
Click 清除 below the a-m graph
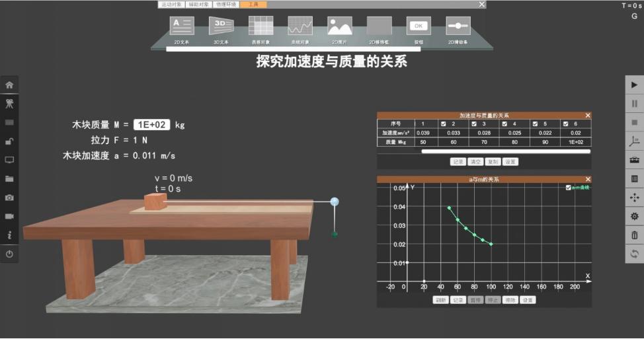click(510, 300)
